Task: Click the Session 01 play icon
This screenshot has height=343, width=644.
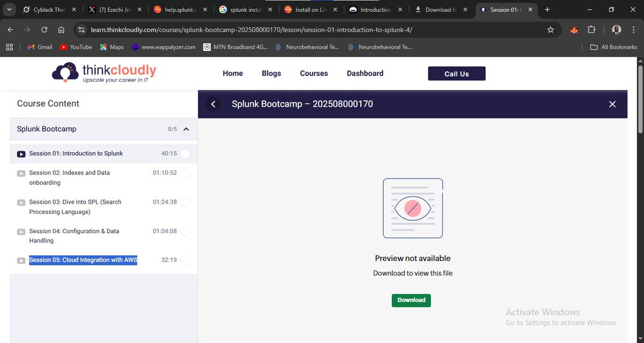Action: click(x=21, y=153)
